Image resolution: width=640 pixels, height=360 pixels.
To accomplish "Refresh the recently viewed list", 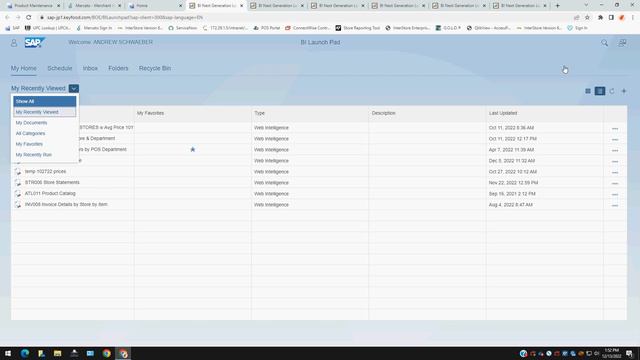I will pos(611,91).
